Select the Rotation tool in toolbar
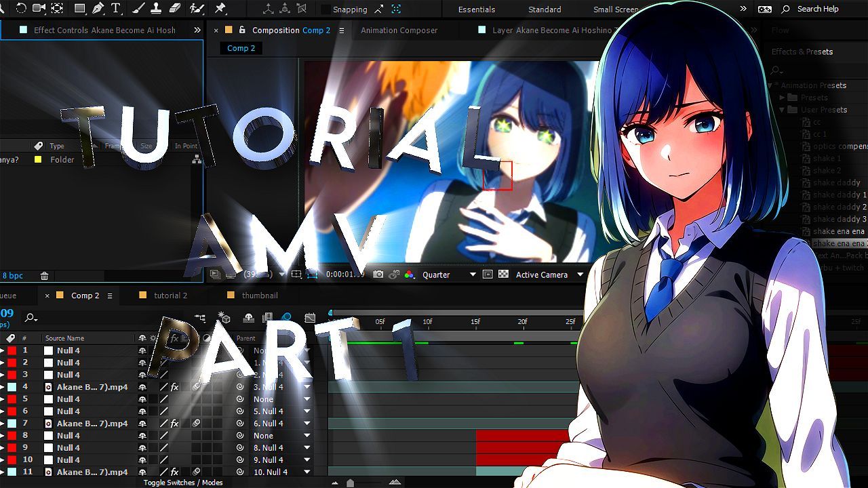This screenshot has height=488, width=868. pos(21,9)
